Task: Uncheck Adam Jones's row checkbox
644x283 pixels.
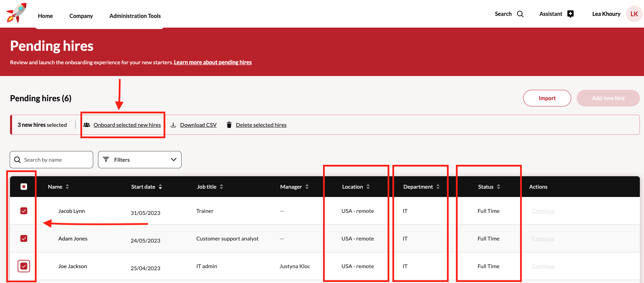Action: point(24,239)
